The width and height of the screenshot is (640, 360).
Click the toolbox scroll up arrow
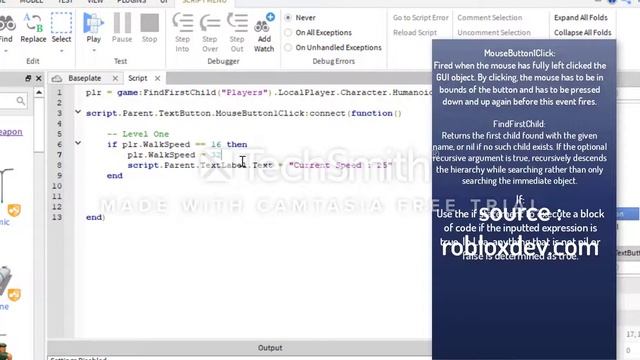(x=39, y=93)
